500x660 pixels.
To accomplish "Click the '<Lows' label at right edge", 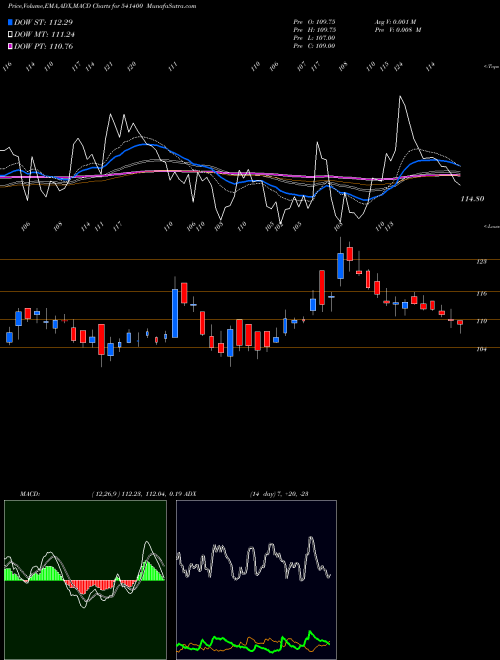I will pos(491,226).
